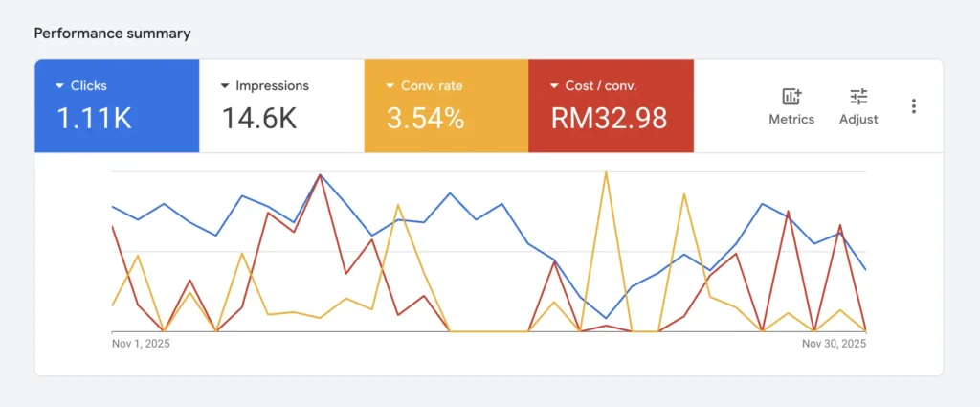Click the Performance summary heading
980x407 pixels.
click(112, 34)
